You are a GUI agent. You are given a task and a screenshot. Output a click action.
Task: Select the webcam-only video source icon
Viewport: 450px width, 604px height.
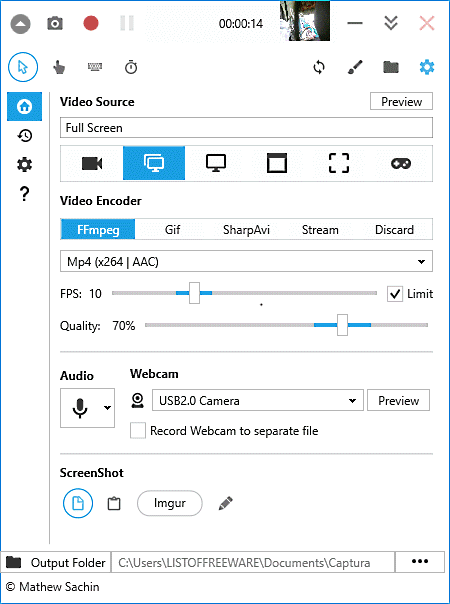pyautogui.click(x=92, y=163)
